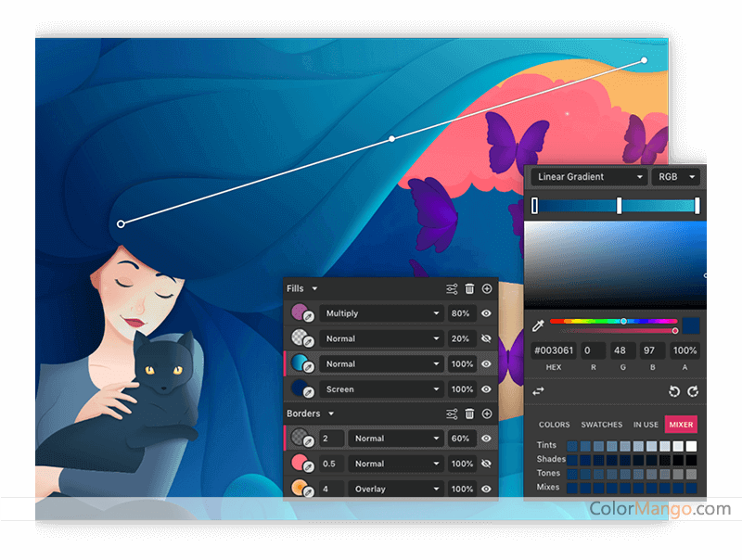The width and height of the screenshot is (742, 560).
Task: Delete the selected fill using trash icon
Action: pos(470,289)
